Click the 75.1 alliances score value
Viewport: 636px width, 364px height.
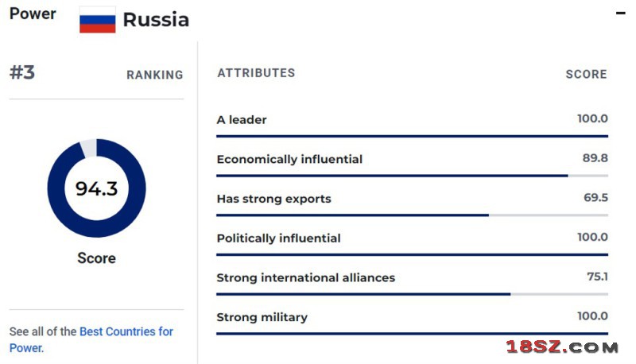pos(598,277)
